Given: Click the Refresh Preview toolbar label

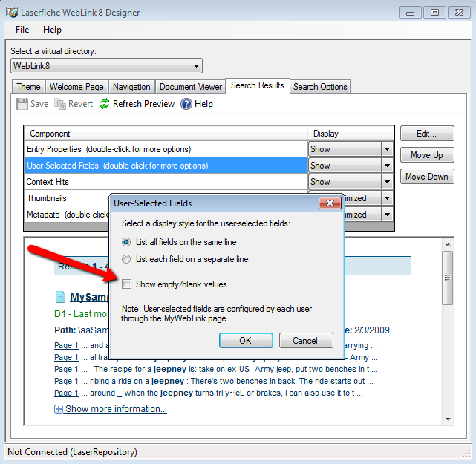Looking at the screenshot, I should [x=143, y=104].
